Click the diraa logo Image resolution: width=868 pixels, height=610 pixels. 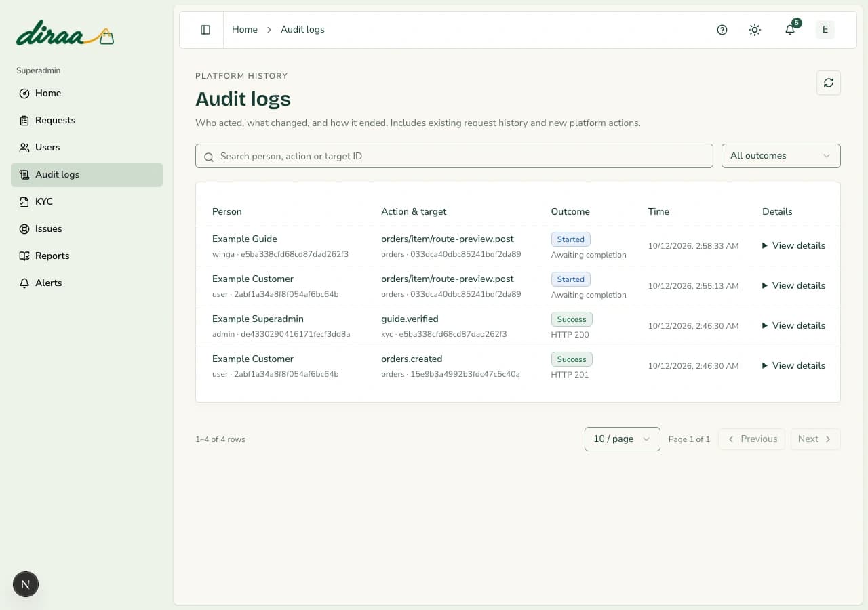[65, 33]
